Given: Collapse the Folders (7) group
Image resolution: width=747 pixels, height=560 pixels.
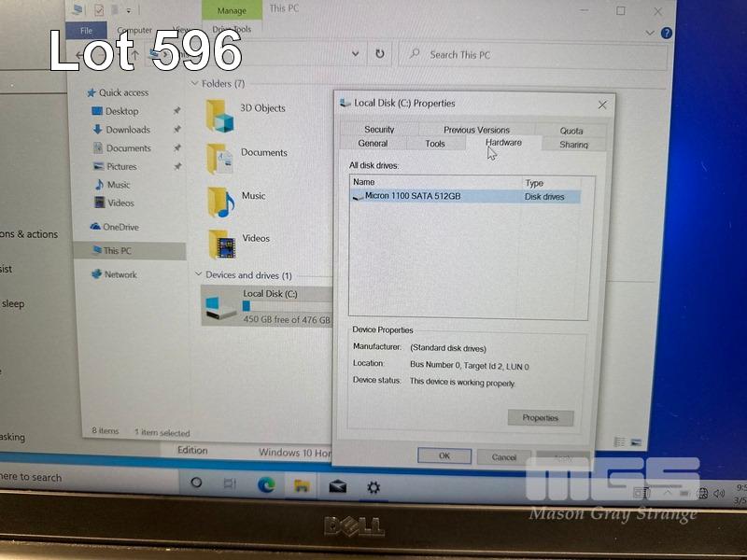Looking at the screenshot, I should [196, 84].
